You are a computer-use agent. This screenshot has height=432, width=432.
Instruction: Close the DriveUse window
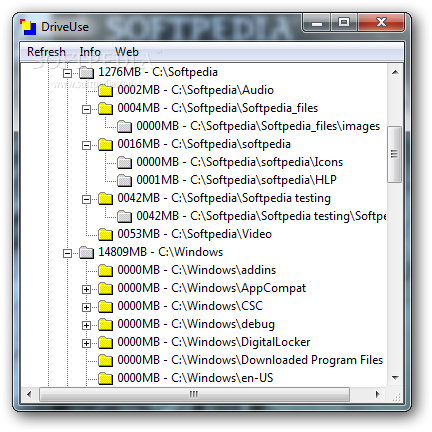click(x=381, y=23)
